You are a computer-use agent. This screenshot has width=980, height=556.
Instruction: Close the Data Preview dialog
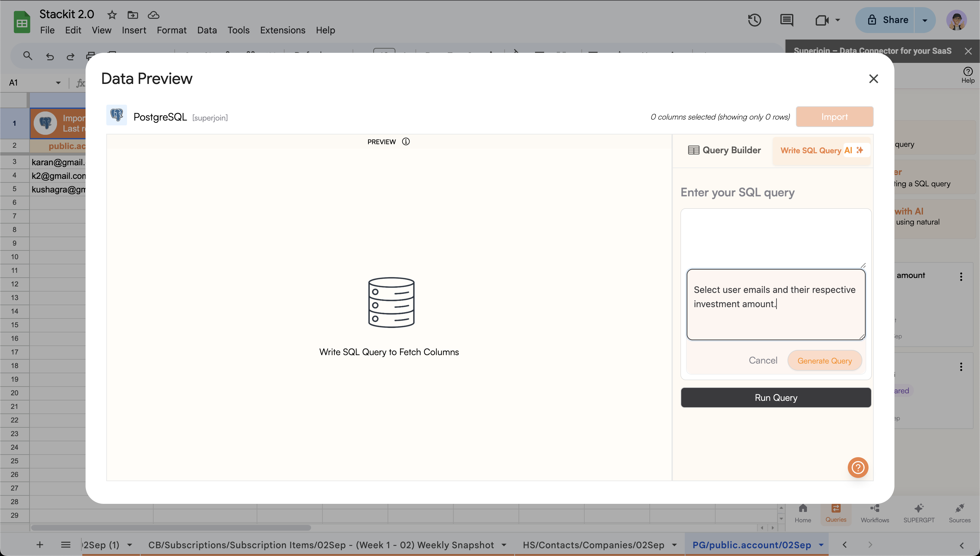point(873,79)
